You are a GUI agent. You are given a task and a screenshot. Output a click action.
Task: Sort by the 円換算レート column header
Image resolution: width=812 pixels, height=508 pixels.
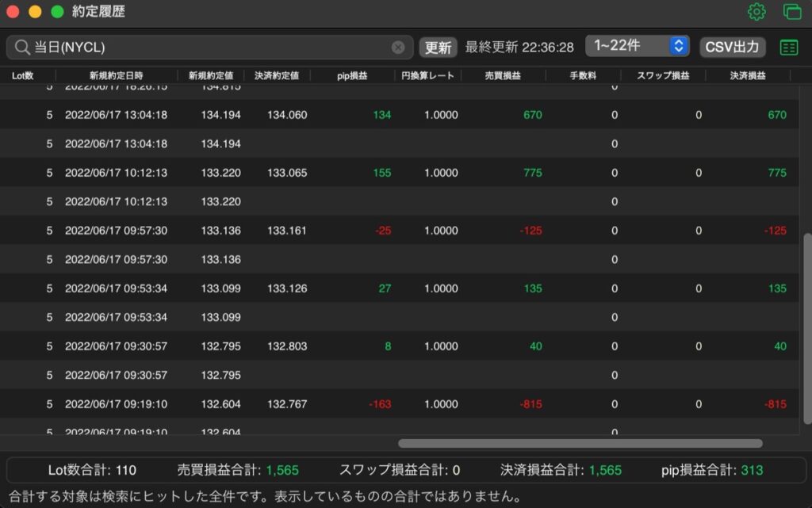point(427,75)
